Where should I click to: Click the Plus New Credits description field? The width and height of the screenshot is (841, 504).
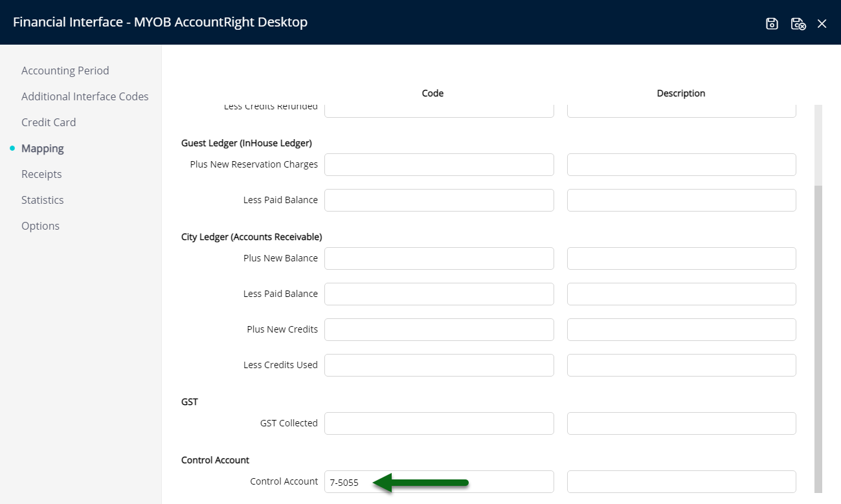pos(682,329)
